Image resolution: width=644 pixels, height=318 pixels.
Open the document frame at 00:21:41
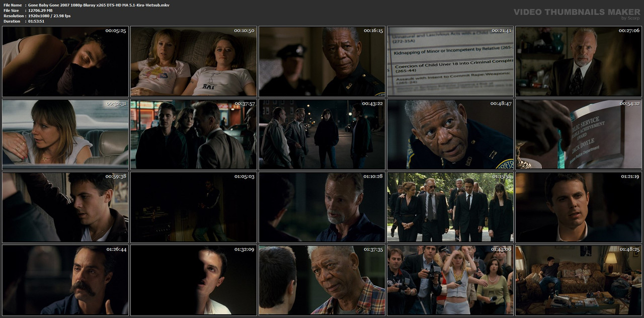pos(450,61)
